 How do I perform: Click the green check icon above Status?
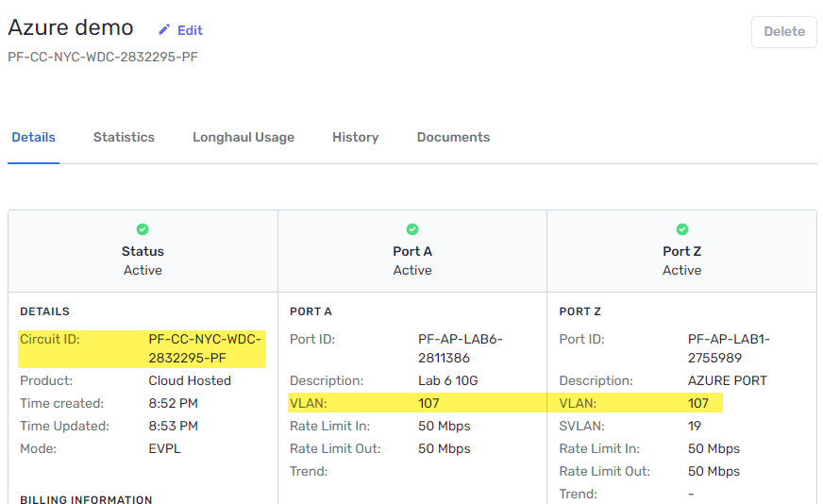[143, 229]
